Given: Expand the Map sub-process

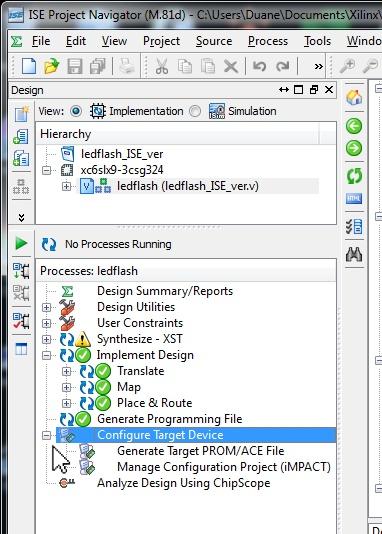Looking at the screenshot, I should tap(66, 387).
